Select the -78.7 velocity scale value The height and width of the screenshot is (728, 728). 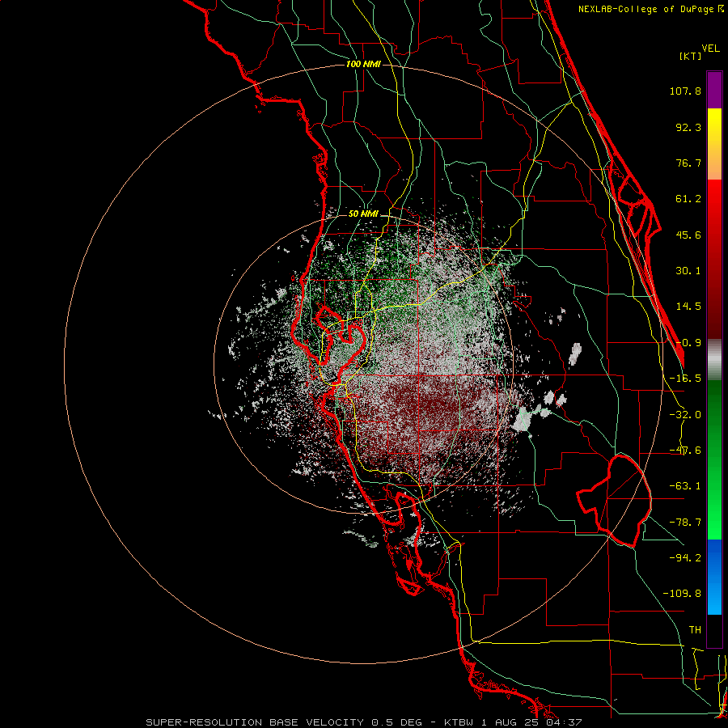pyautogui.click(x=685, y=523)
